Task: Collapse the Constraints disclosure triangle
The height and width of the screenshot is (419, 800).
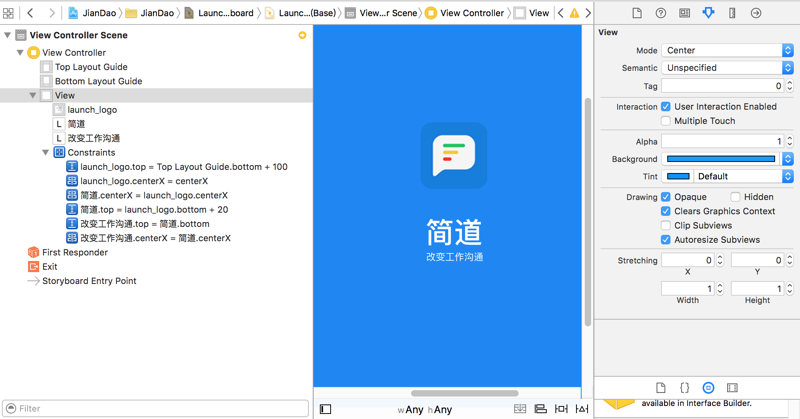Action: click(45, 153)
